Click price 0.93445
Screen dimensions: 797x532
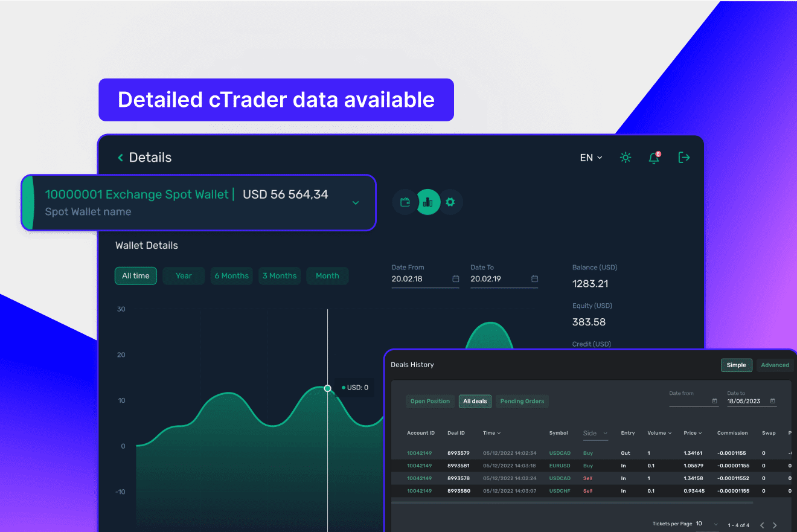coord(694,491)
